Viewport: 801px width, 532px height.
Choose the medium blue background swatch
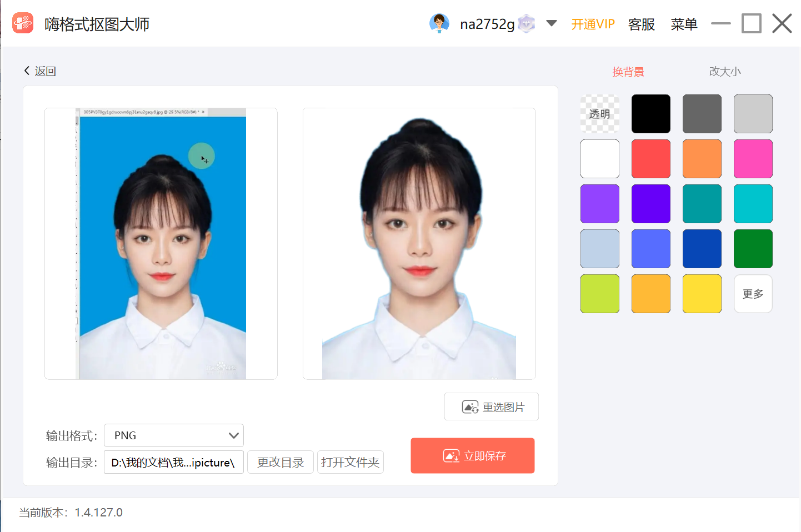(x=651, y=249)
